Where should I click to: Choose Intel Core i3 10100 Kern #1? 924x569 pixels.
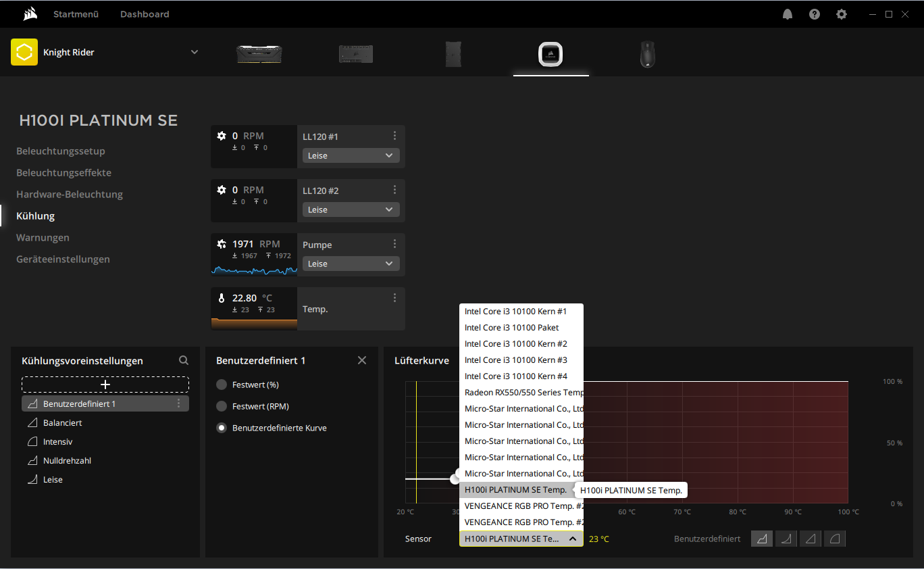pyautogui.click(x=521, y=312)
